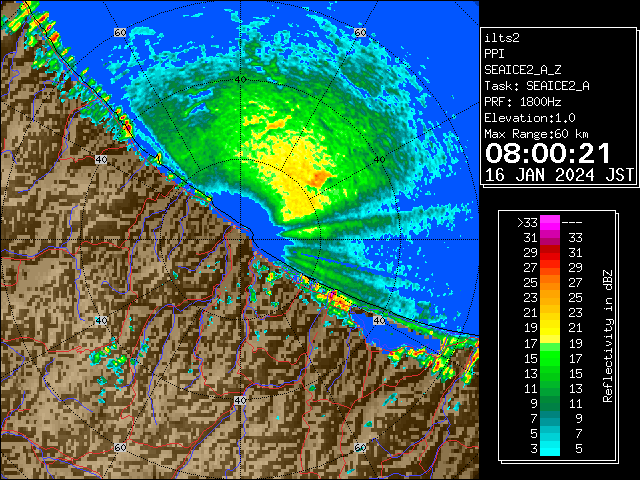Image resolution: width=640 pixels, height=480 pixels.
Task: Pick the purple 31–33 dBZ legend swatch
Action: click(x=550, y=238)
